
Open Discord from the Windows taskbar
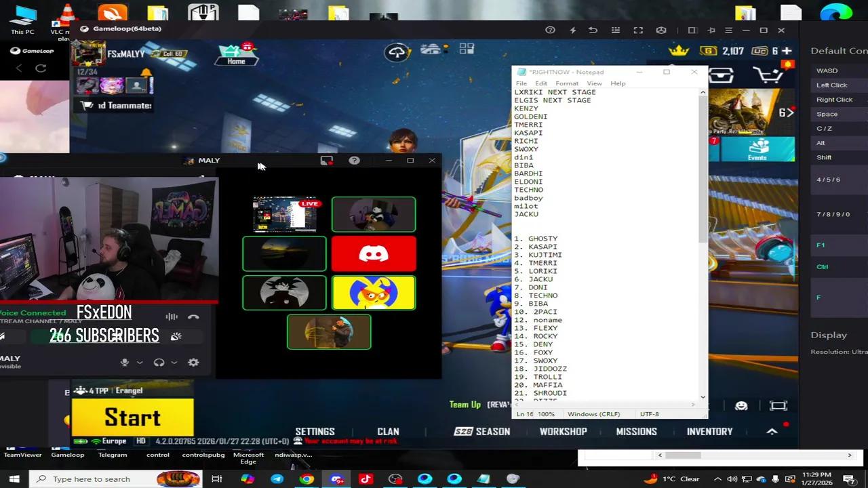336,479
